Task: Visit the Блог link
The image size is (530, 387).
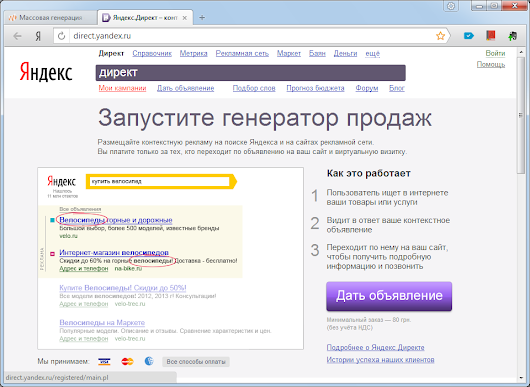Action: tap(397, 88)
